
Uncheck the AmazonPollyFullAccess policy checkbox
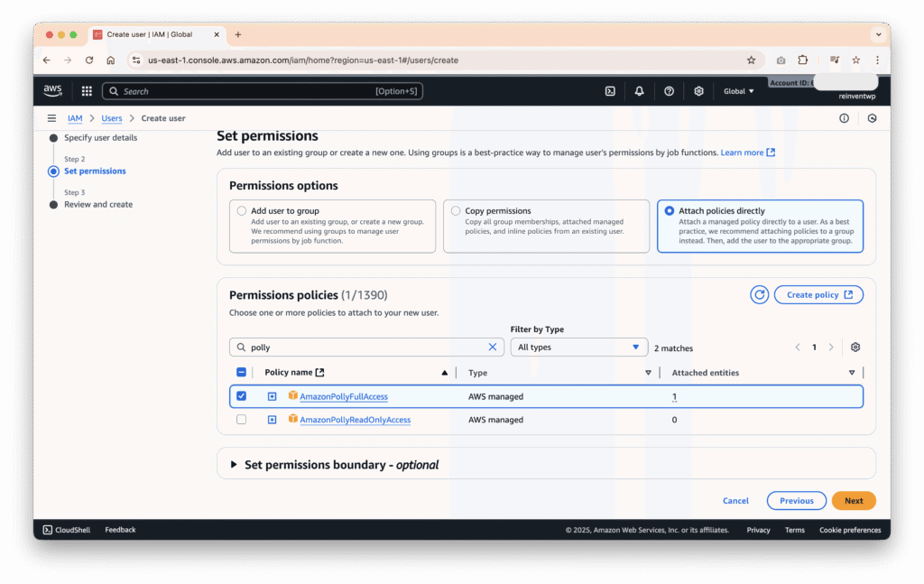[241, 396]
